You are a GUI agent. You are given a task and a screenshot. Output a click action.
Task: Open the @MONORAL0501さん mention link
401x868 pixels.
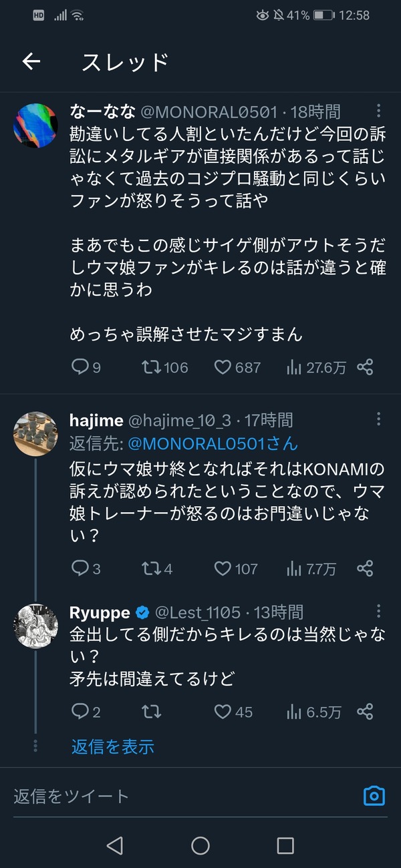213,443
